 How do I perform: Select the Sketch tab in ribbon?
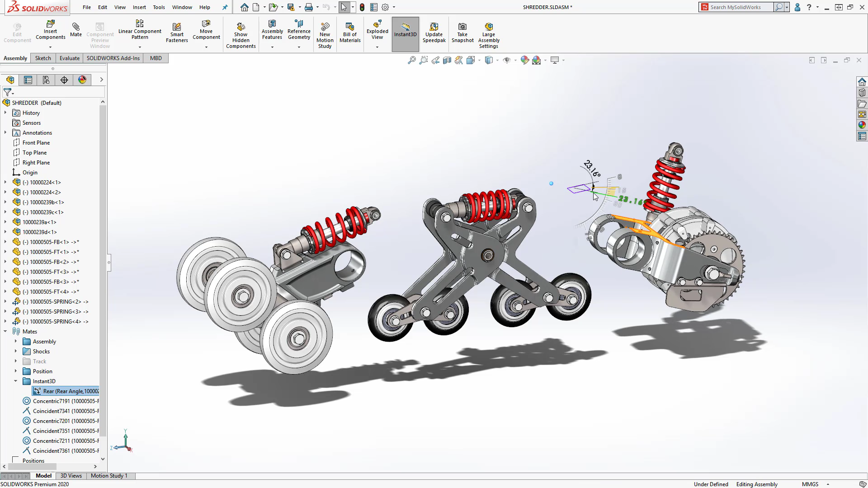coord(43,58)
